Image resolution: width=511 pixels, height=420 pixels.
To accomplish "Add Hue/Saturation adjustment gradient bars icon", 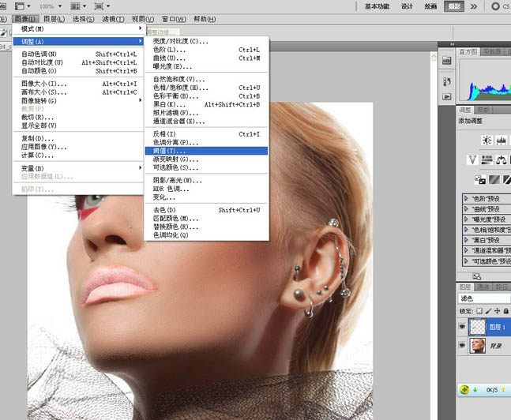I will click(487, 159).
